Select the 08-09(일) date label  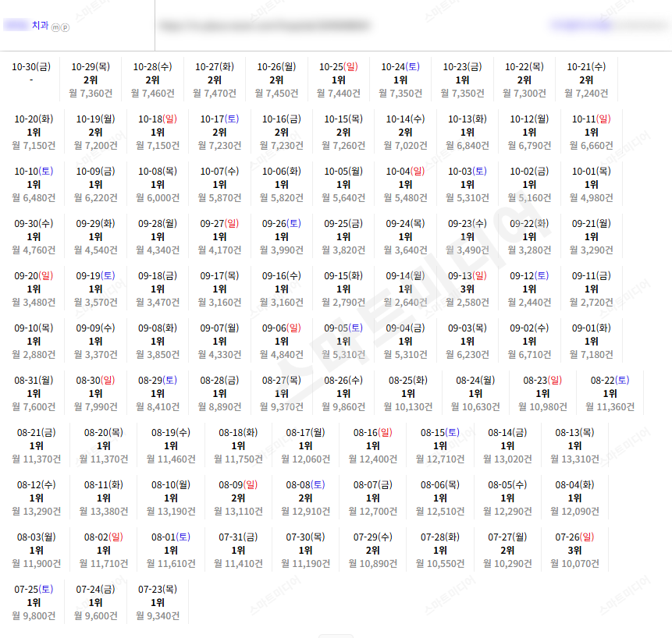[x=238, y=484]
